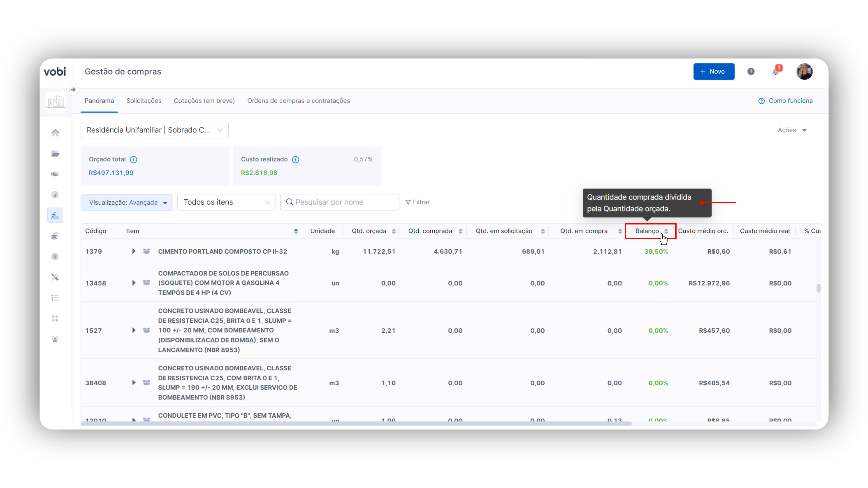This screenshot has height=488, width=868.
Task: Click the sidebar expand arrow icon
Action: pos(72,90)
